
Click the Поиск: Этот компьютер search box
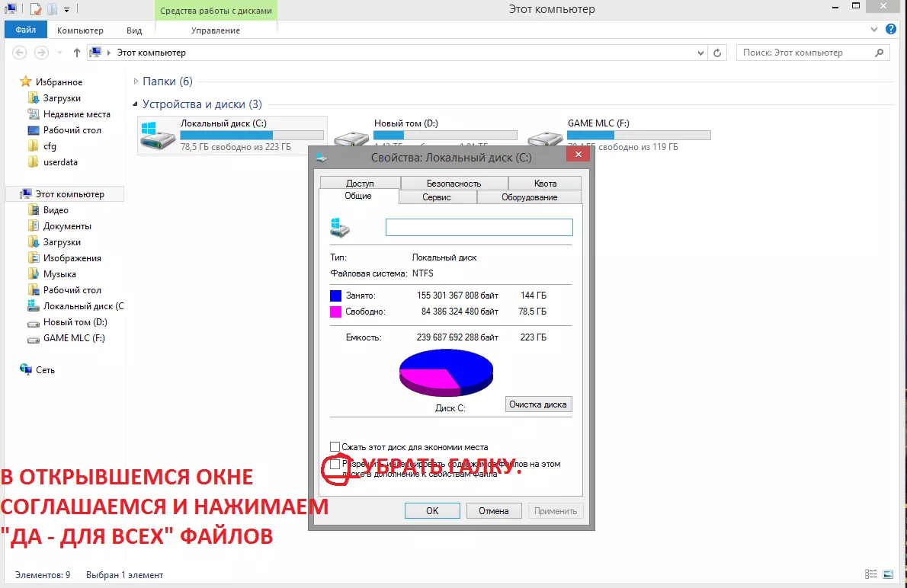coord(812,53)
